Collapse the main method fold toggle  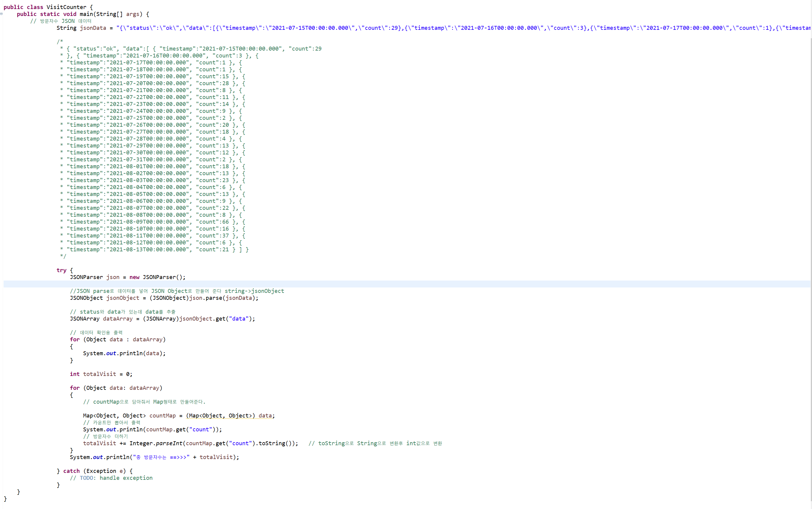[x=2, y=14]
